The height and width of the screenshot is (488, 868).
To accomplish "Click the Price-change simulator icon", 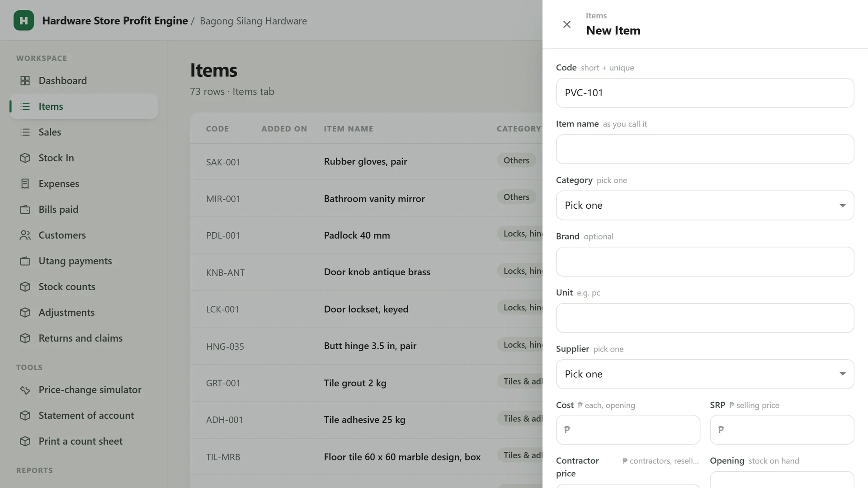I will coord(25,389).
